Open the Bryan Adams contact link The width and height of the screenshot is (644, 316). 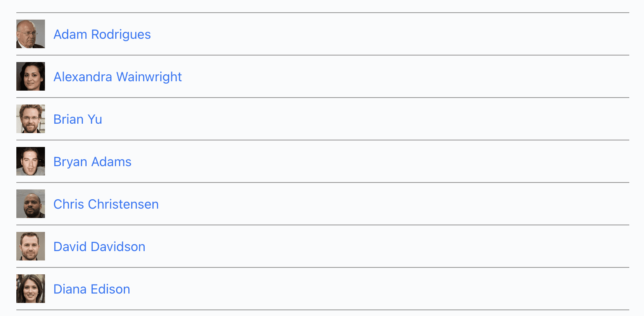(92, 162)
